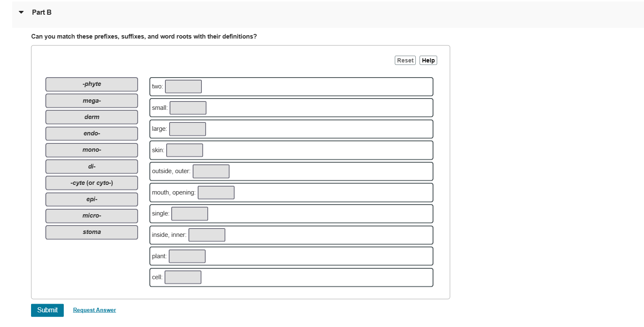Select the epi- term tile
The height and width of the screenshot is (327, 644).
pyautogui.click(x=92, y=200)
